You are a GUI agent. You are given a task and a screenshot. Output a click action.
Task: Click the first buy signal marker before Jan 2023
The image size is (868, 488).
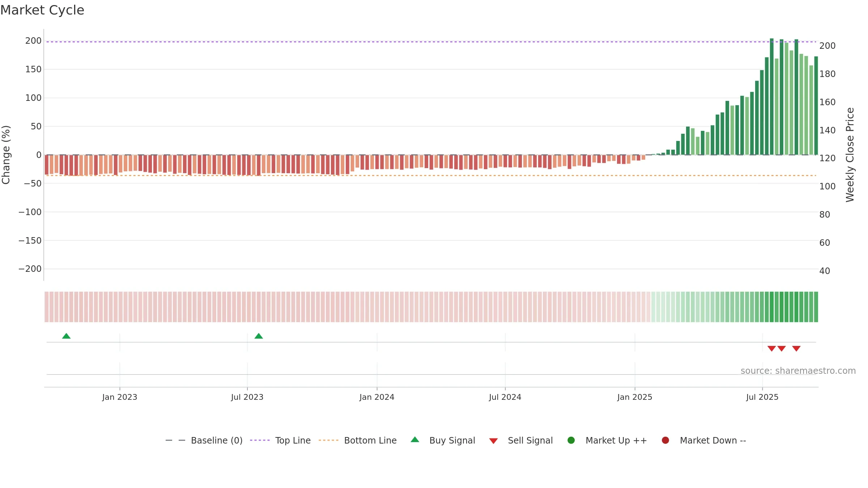(66, 336)
